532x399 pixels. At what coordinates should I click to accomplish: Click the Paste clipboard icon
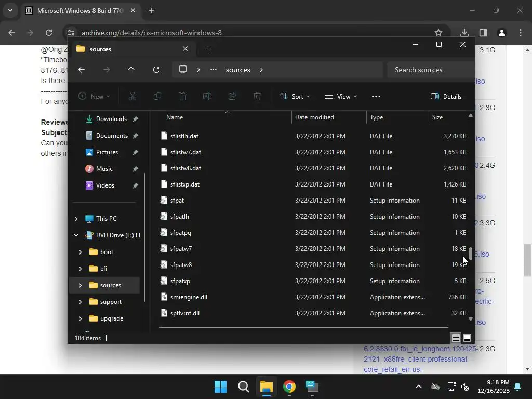click(x=182, y=96)
